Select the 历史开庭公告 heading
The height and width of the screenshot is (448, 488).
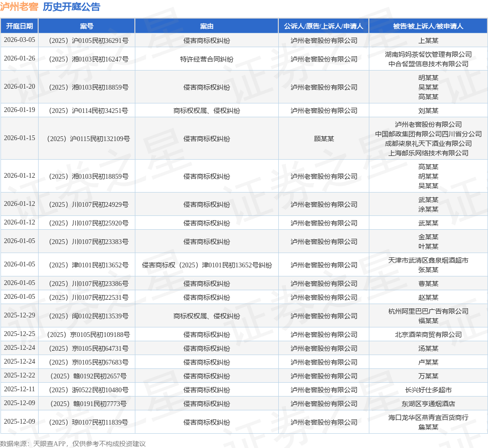click(x=71, y=7)
